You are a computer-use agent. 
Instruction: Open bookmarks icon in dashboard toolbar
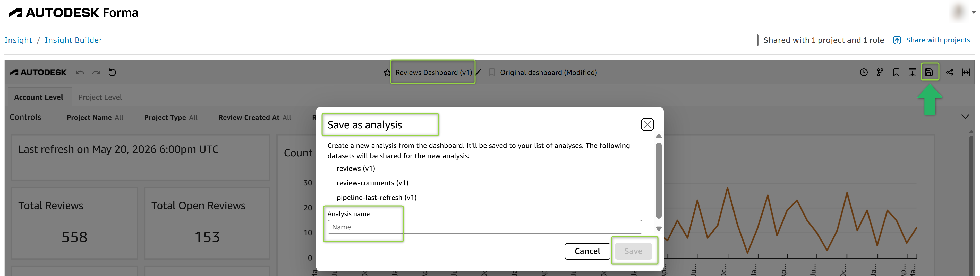[x=896, y=72]
